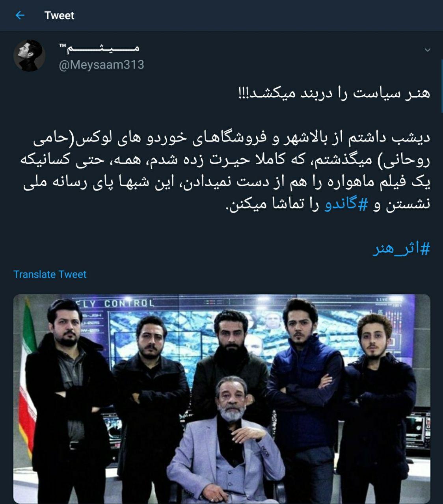Click Translate Tweet
Screen dimensions: 443x504
click(x=50, y=274)
